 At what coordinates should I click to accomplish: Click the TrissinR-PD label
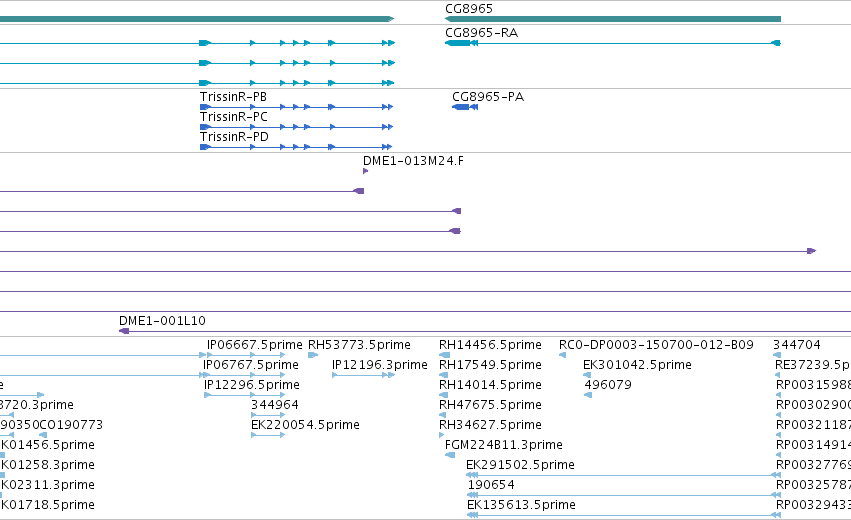(x=234, y=137)
